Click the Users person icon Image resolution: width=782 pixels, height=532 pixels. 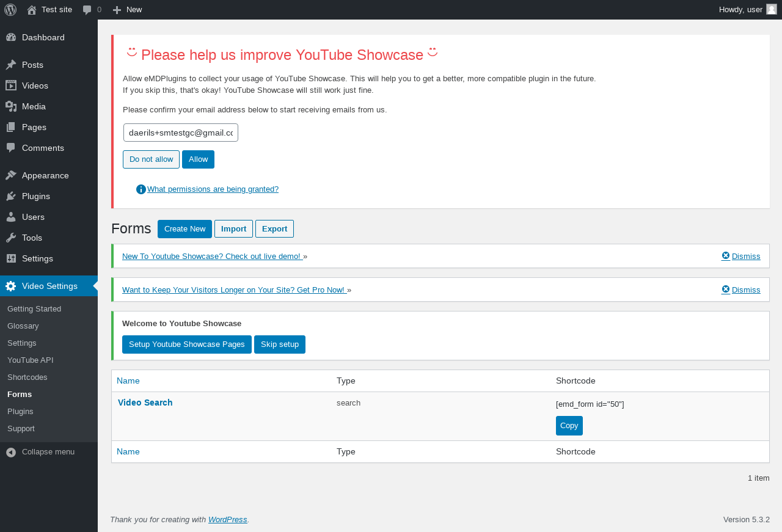pyautogui.click(x=11, y=217)
